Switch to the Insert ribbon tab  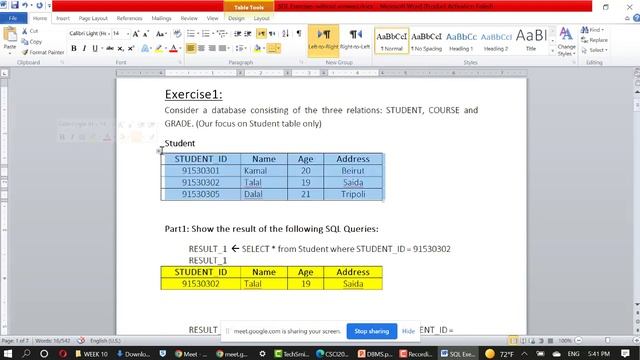coord(63,18)
